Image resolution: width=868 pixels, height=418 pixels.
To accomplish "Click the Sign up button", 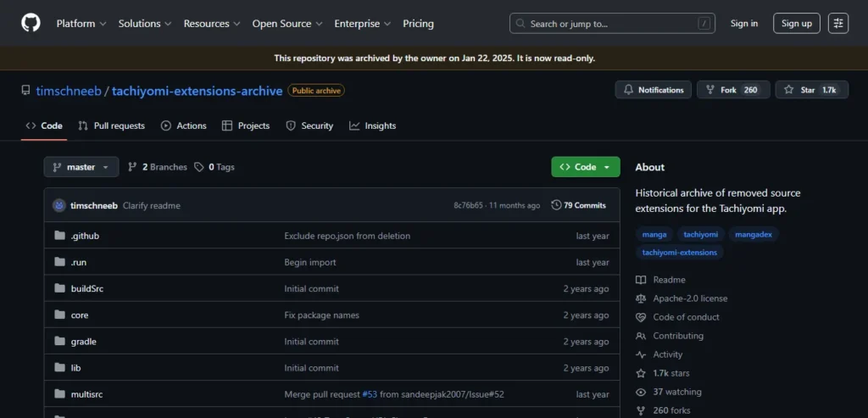I will coord(797,23).
